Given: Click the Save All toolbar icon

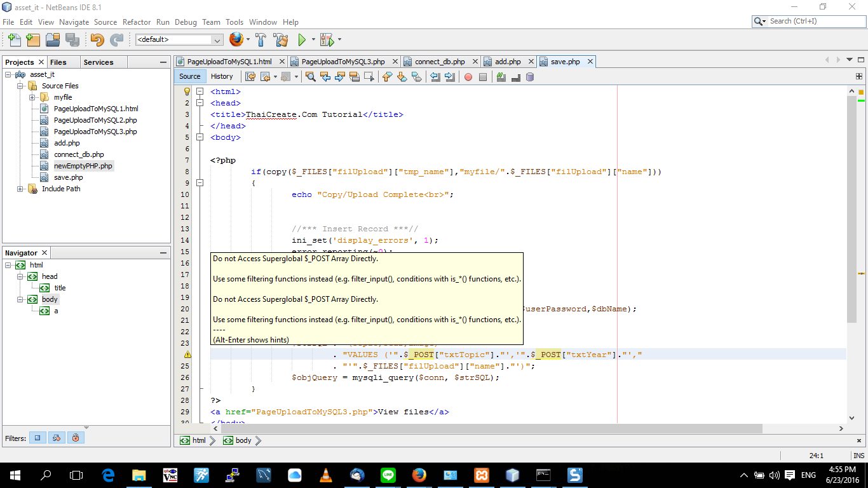Looking at the screenshot, I should pos(73,39).
